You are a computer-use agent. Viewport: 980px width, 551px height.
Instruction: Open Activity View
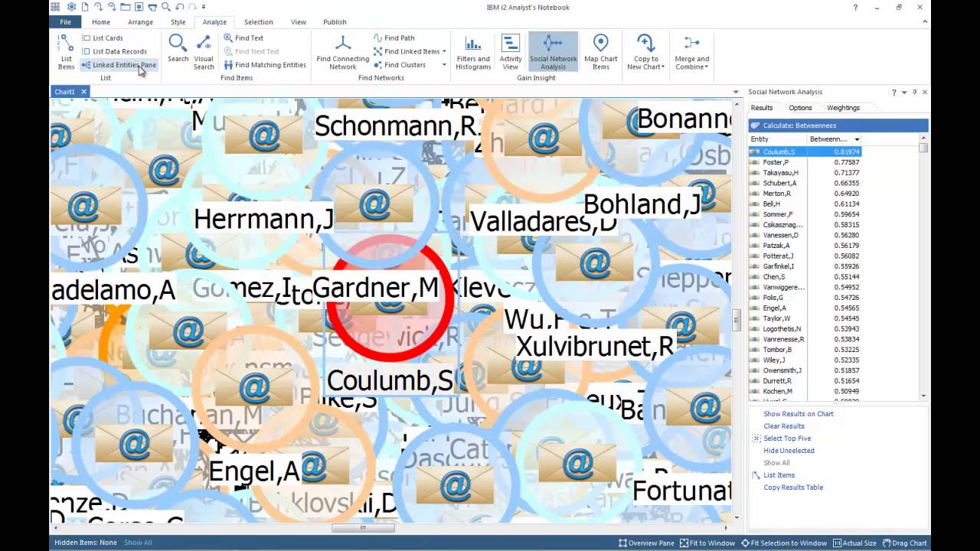[511, 51]
